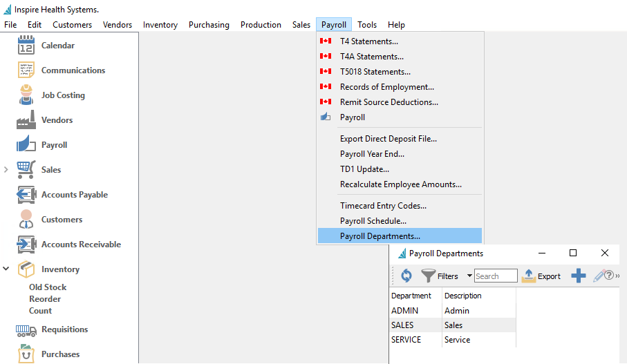Click the Filters button
Viewport: 627px width, 364px height.
coord(440,276)
